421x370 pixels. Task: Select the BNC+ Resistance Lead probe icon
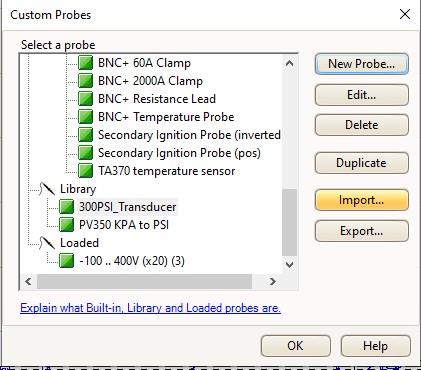86,99
